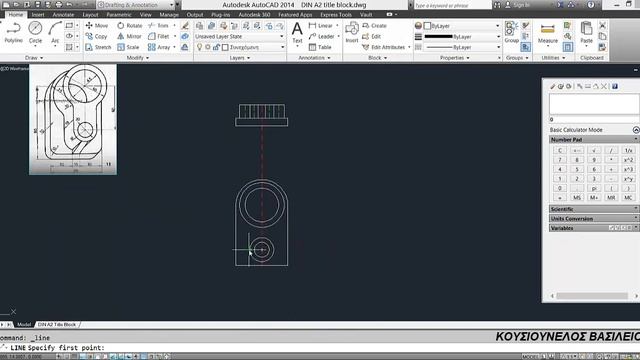Click the calculator Help icon

point(615,86)
